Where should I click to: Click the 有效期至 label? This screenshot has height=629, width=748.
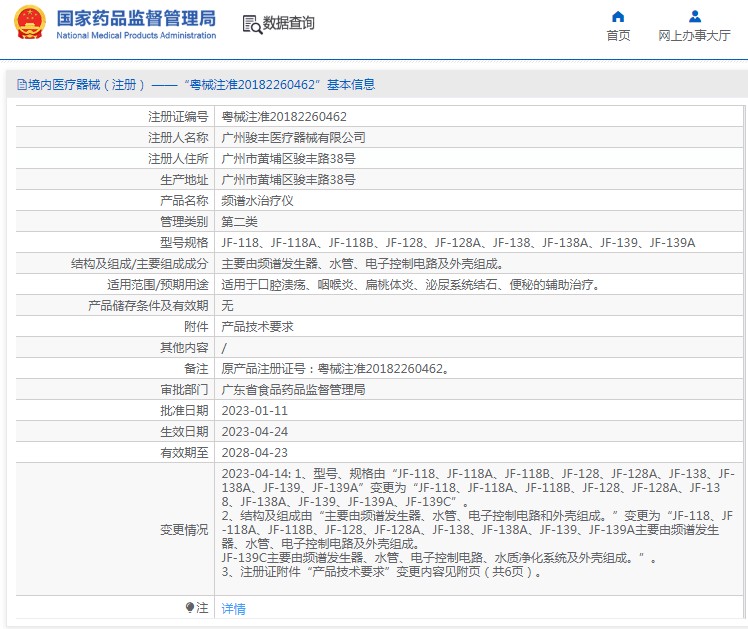point(184,453)
